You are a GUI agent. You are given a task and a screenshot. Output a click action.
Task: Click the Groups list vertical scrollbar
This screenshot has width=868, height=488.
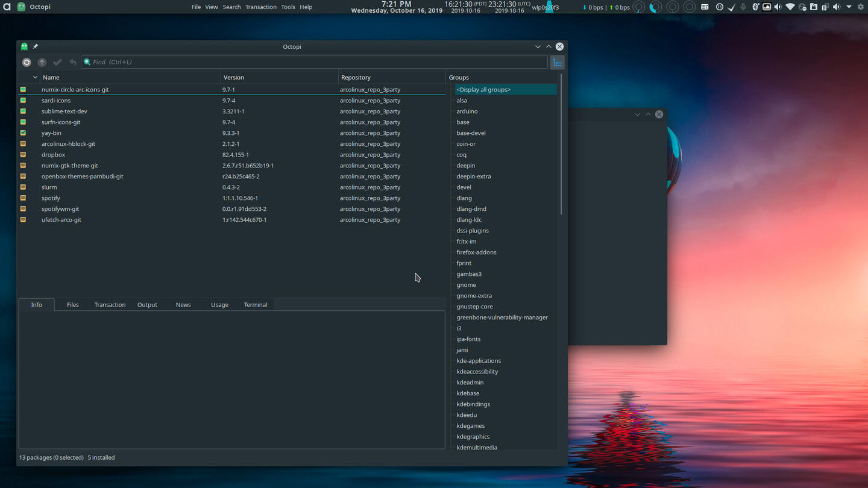click(x=561, y=145)
